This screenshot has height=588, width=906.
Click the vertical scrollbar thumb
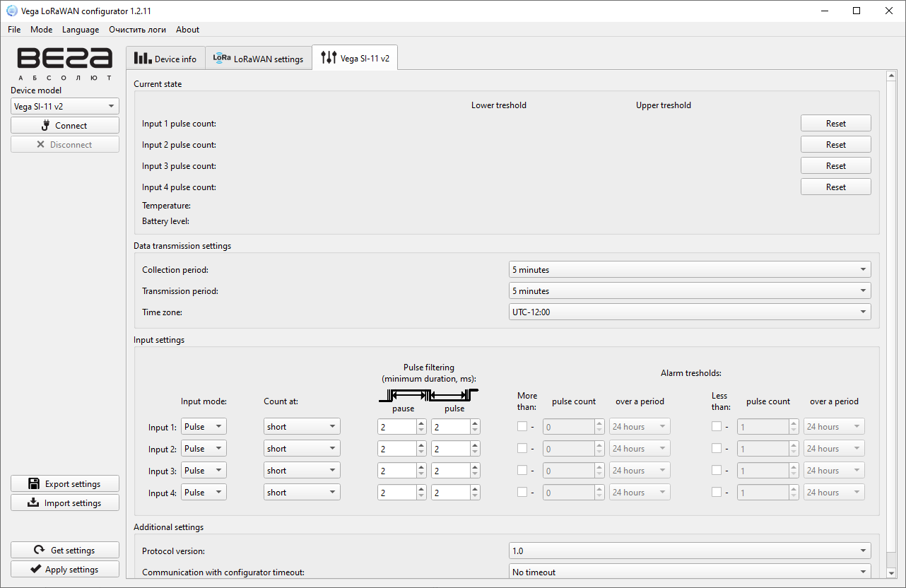(890, 316)
